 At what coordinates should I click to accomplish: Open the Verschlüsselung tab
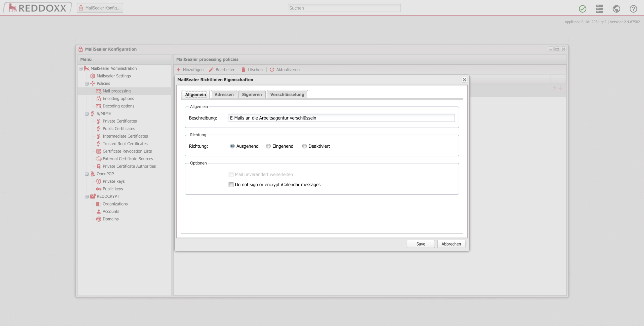point(287,94)
